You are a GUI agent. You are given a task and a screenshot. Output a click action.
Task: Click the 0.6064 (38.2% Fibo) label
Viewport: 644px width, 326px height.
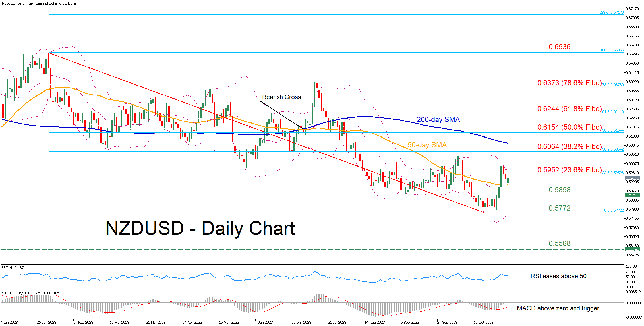point(569,147)
